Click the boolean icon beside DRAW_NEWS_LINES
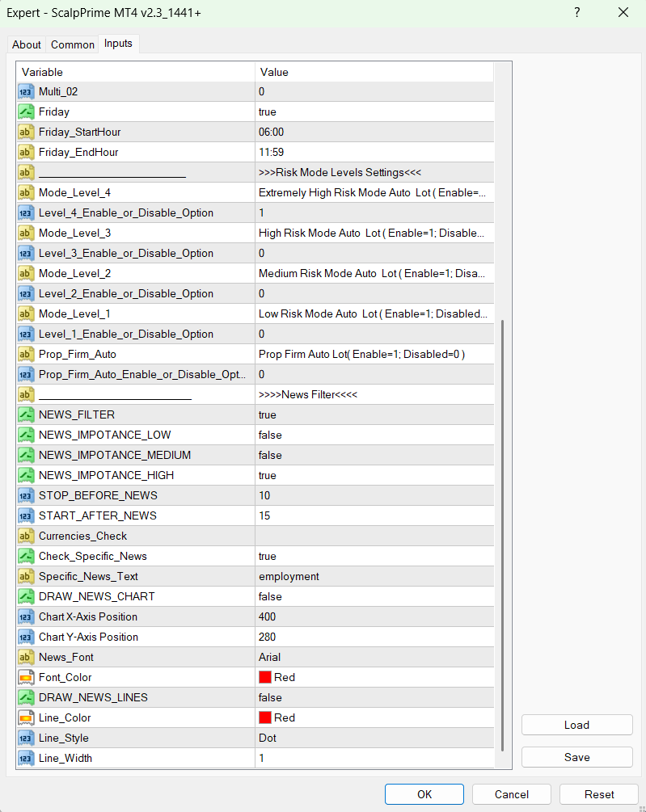 (x=26, y=697)
